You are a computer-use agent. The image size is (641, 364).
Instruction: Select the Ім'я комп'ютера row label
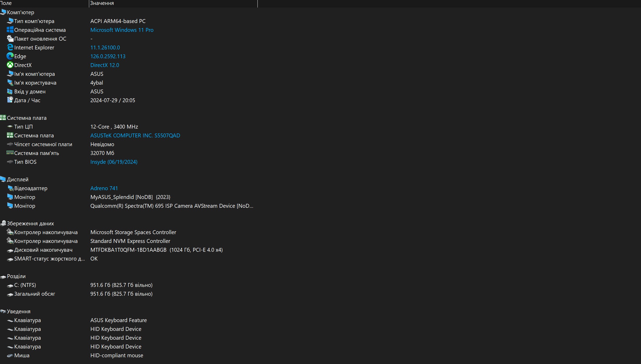pos(34,74)
